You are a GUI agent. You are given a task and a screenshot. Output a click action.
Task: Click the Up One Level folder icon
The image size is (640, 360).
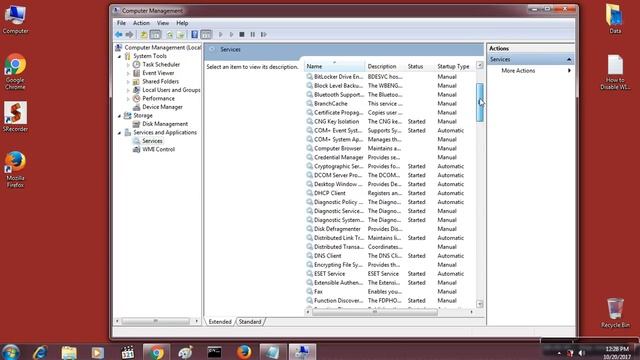pyautogui.click(x=144, y=35)
